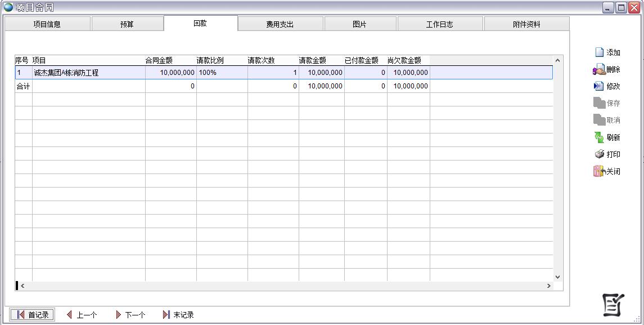Go to previous record with 上一个

(82, 315)
